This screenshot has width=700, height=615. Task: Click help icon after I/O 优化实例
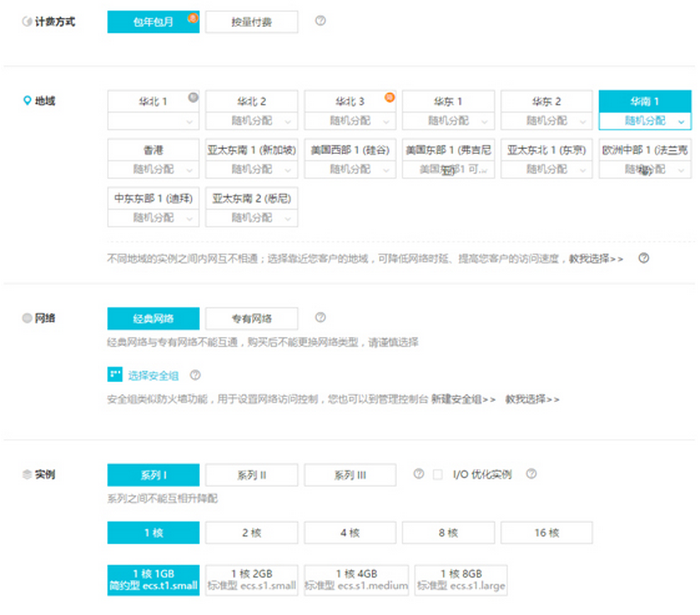[x=531, y=474]
